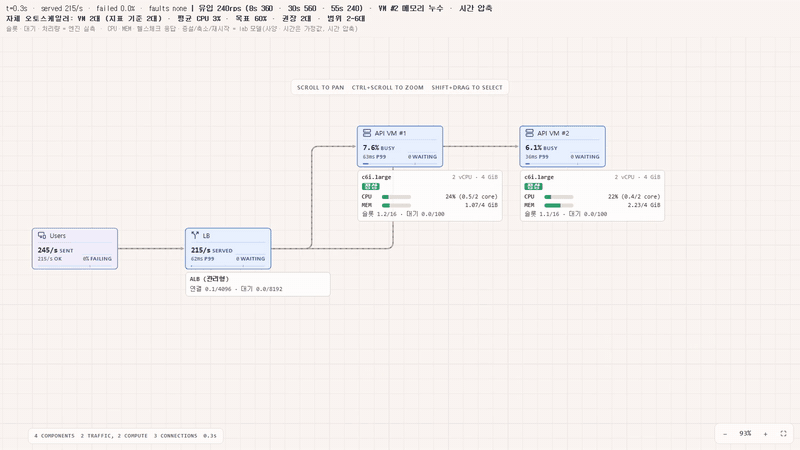Select the API VM #2 node title
The image size is (800, 450).
pyautogui.click(x=553, y=133)
